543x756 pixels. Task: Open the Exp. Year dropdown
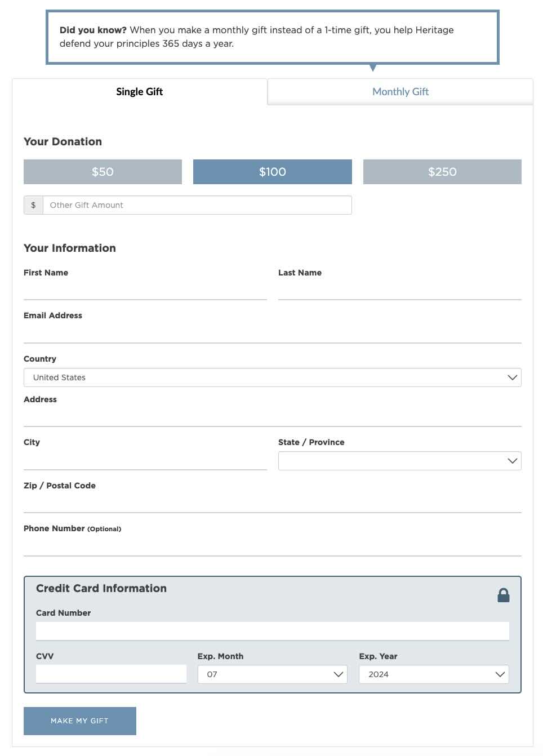[434, 674]
